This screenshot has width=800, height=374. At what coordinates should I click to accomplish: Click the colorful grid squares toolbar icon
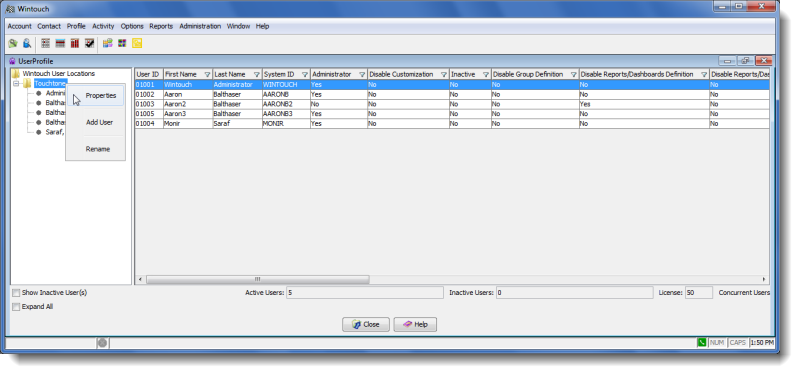(122, 44)
